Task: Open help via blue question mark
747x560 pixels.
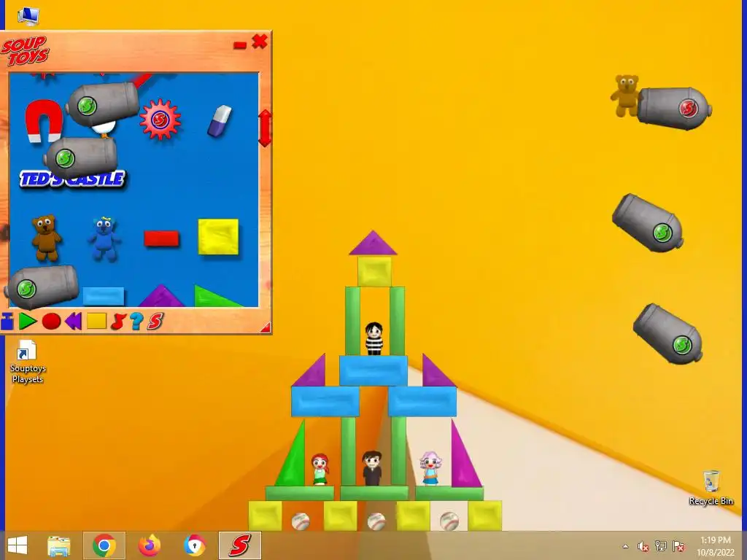Action: 136,322
